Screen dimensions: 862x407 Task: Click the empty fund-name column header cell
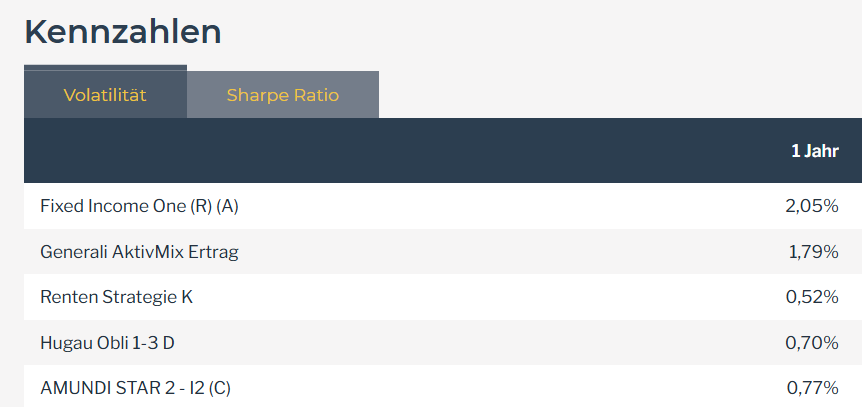(300, 151)
